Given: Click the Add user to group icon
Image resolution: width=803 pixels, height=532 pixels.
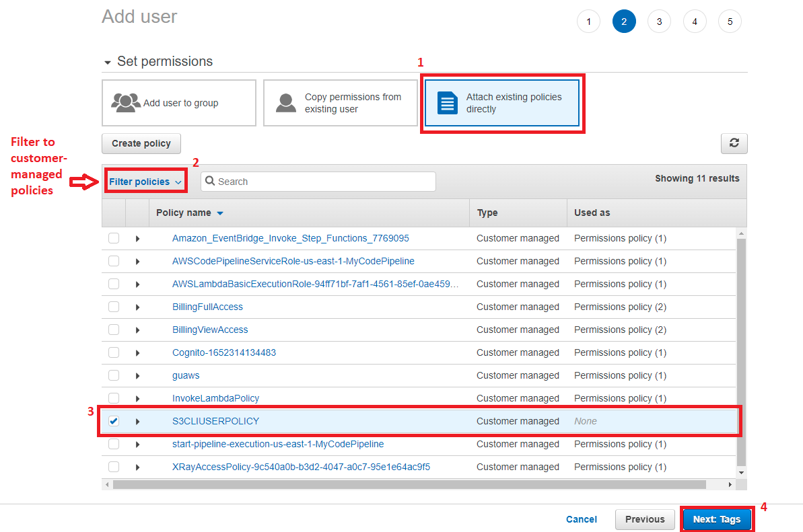Looking at the screenshot, I should pos(126,103).
